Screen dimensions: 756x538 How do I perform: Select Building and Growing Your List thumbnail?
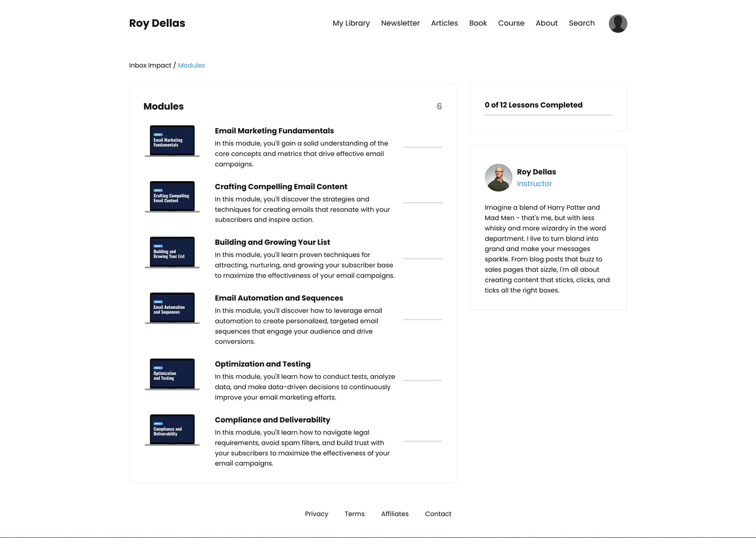(172, 252)
